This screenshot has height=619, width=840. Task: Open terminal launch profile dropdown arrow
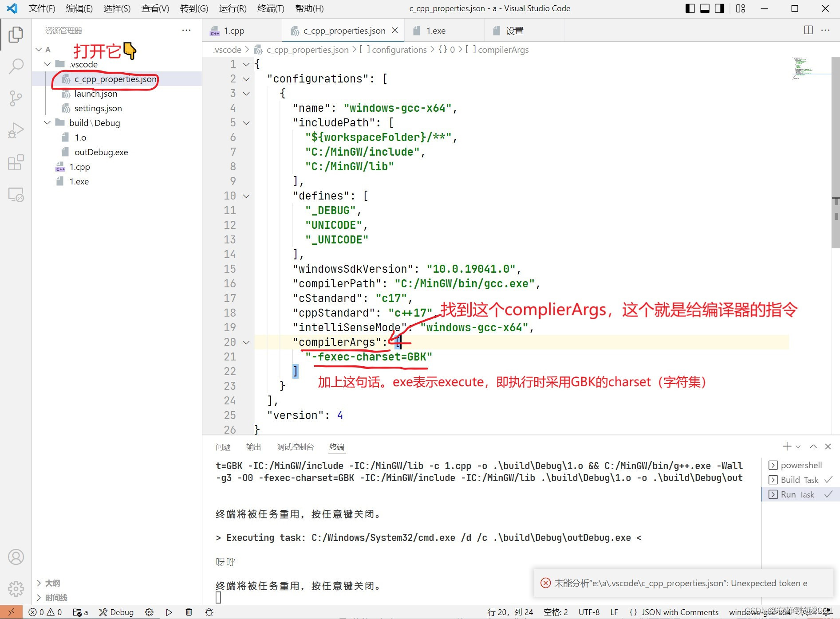point(798,447)
